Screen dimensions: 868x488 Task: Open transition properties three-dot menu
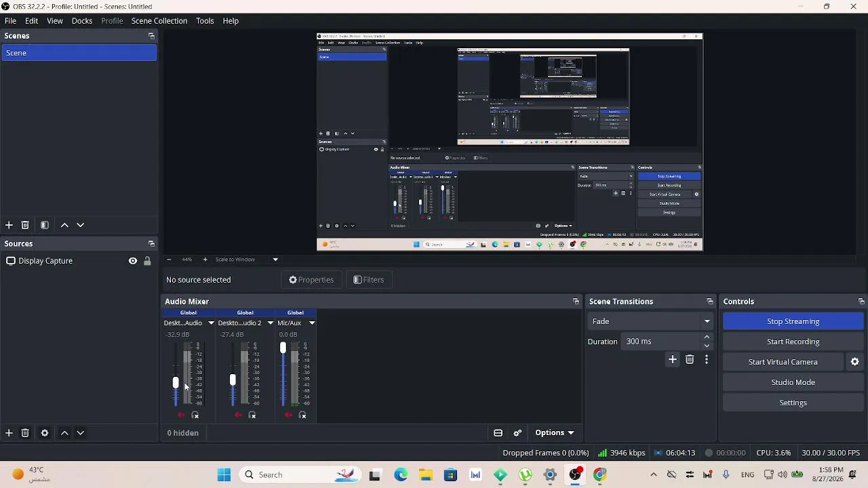click(707, 360)
